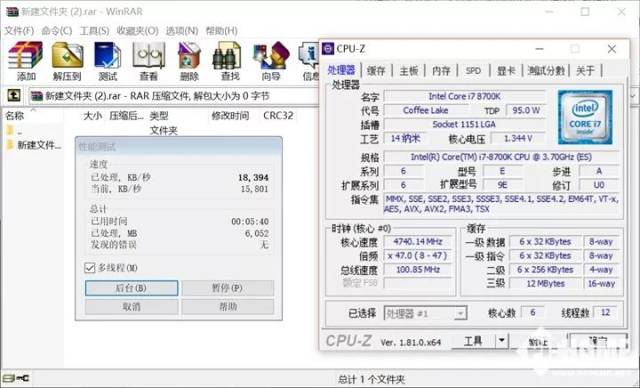Click the Help (帮助) button in benchmark dialog

227,306
